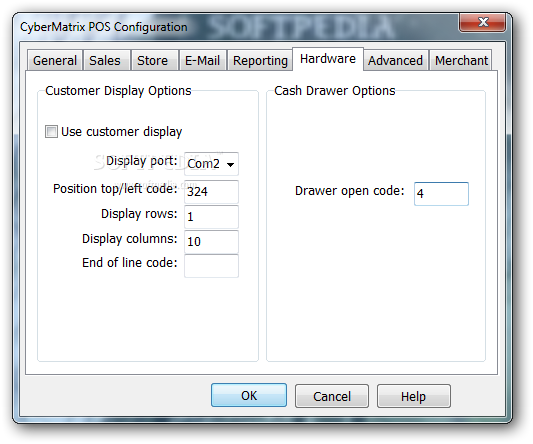Go to the E-Mail tab
Screen dimensions: 533x444
[203, 61]
